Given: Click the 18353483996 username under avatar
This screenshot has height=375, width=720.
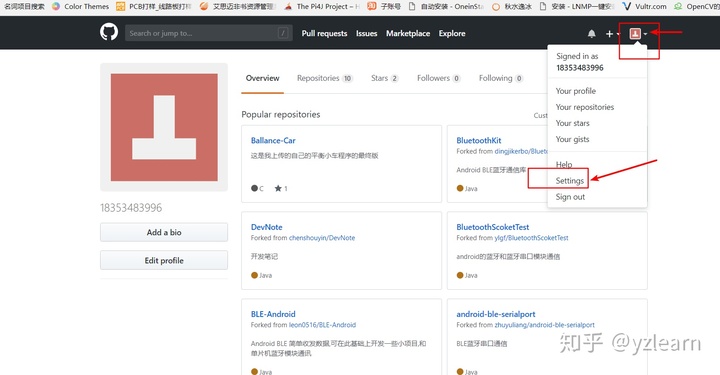Looking at the screenshot, I should click(131, 208).
